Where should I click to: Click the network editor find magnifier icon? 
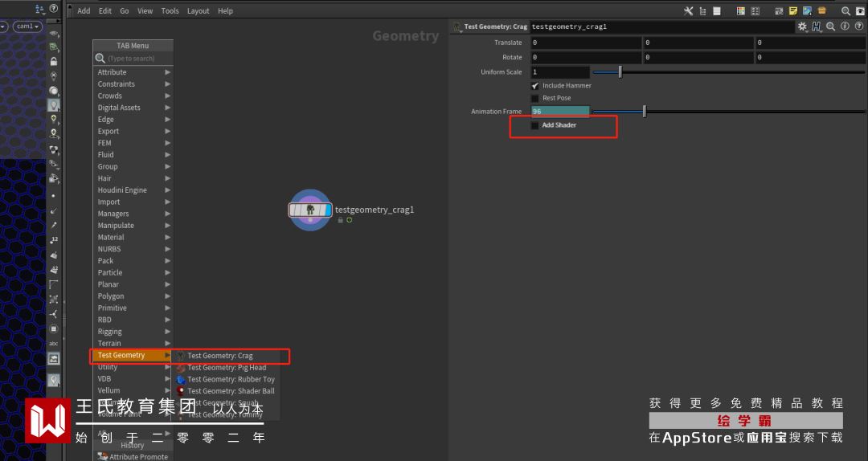pos(845,10)
